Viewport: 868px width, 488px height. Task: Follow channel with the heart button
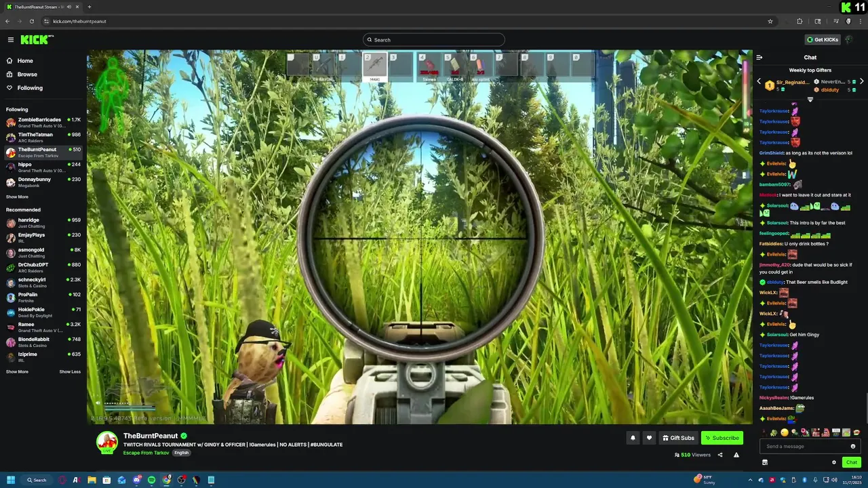pyautogui.click(x=649, y=438)
